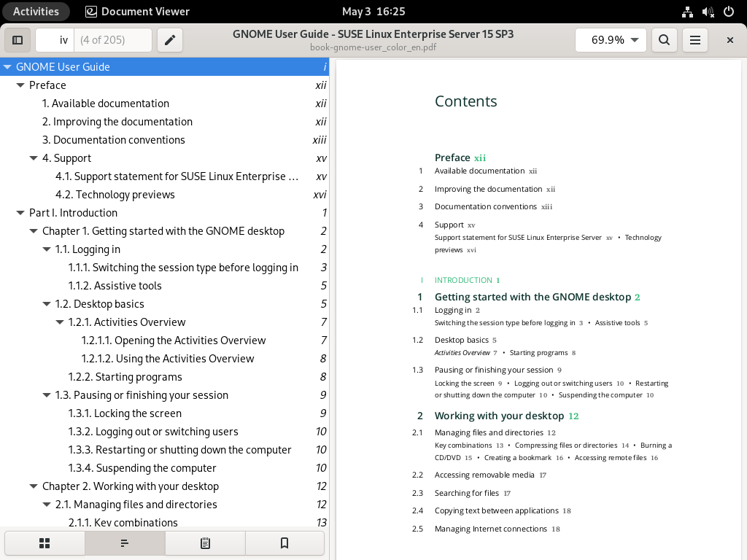Open the Document Viewer app menu
This screenshot has width=747, height=560.
[x=137, y=12]
